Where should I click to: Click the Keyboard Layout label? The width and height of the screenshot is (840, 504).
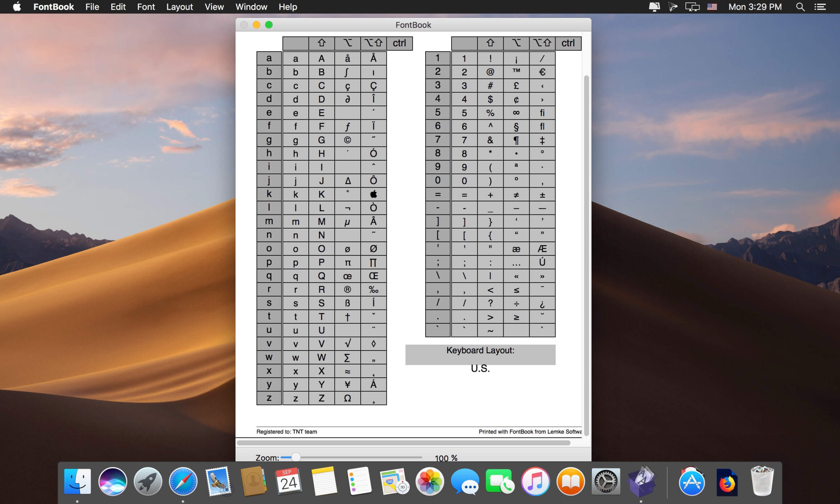click(480, 350)
